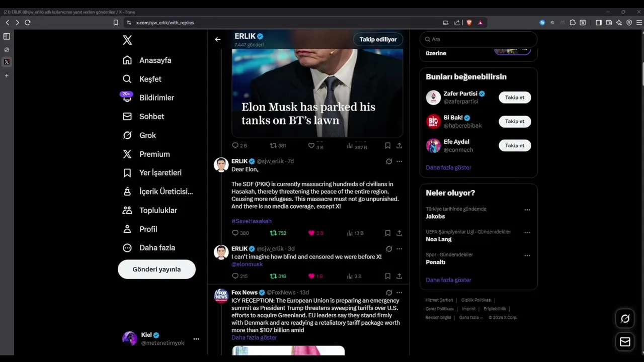This screenshot has height=362, width=644.
Task: Follow Efe Aydal
Action: pyautogui.click(x=515, y=145)
